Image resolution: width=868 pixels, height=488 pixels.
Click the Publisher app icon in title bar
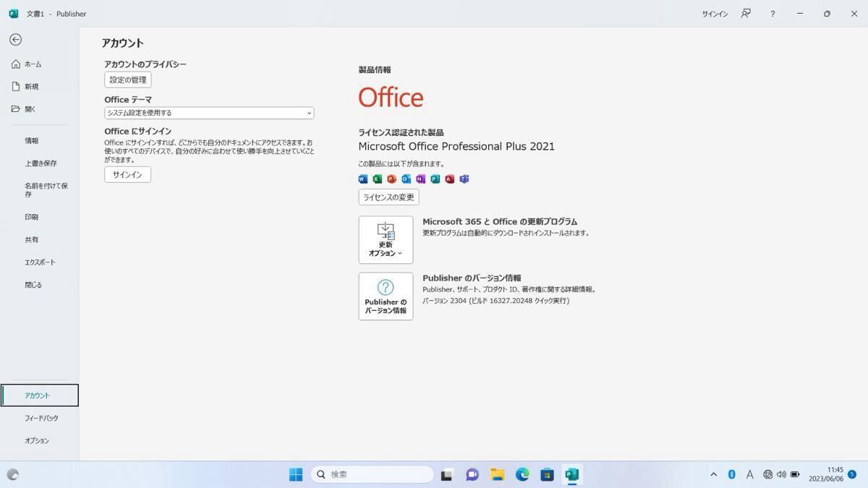click(13, 14)
